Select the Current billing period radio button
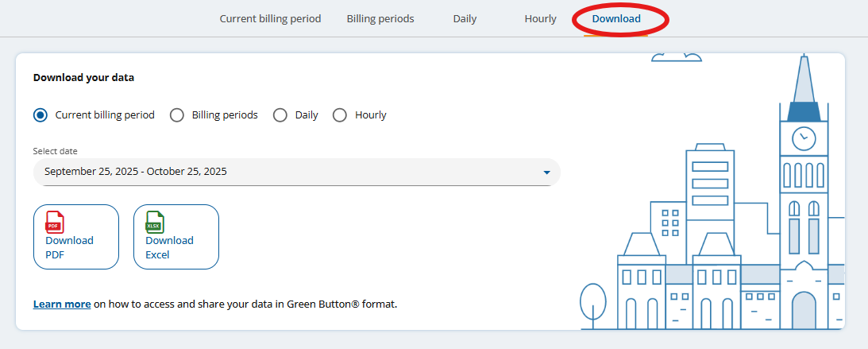The height and width of the screenshot is (349, 868). tap(41, 115)
